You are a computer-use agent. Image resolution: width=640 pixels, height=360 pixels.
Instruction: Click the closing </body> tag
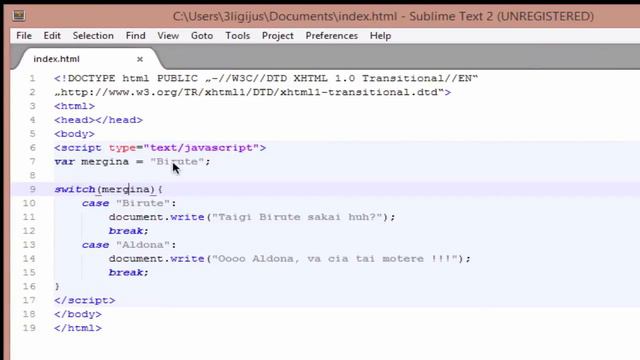coord(78,314)
